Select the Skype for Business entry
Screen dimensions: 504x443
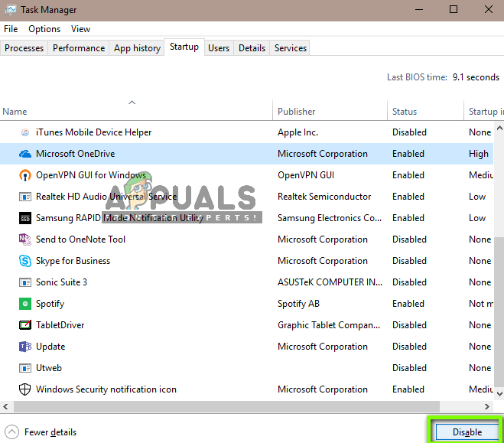click(73, 261)
